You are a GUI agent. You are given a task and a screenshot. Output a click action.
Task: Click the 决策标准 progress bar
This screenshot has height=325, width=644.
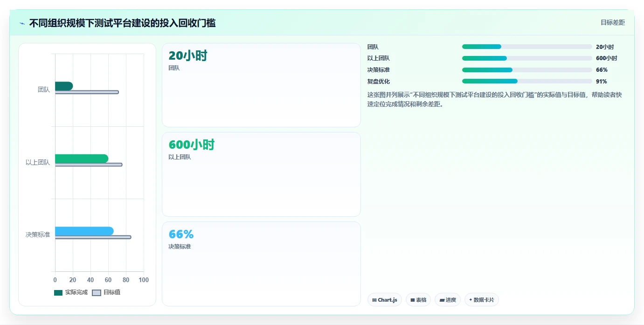tap(527, 70)
